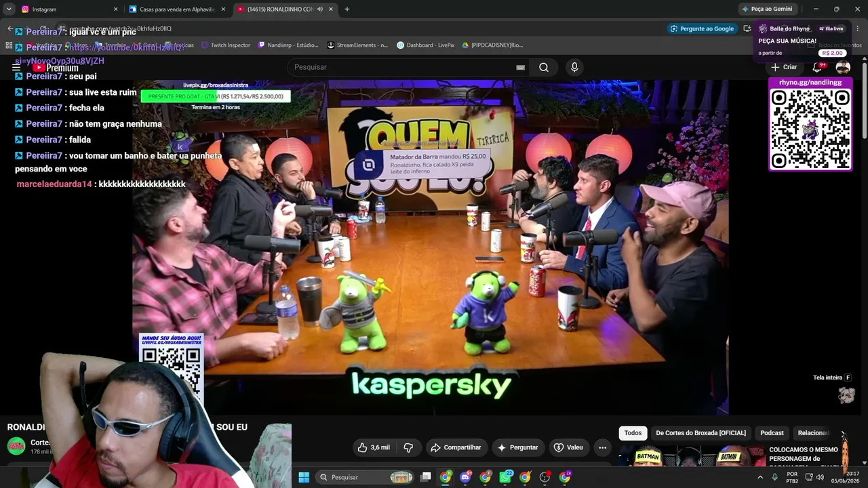The image size is (868, 488).
Task: Open the tab search dropdown arrow
Action: click(9, 9)
